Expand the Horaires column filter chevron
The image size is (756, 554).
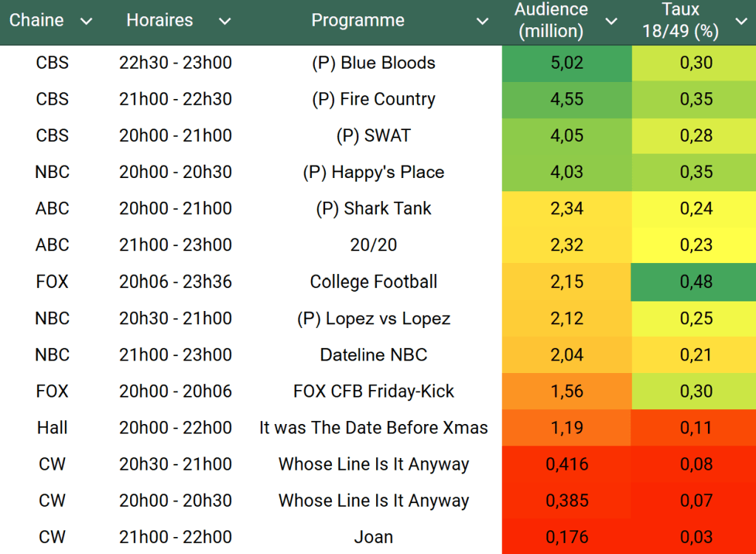(x=225, y=21)
